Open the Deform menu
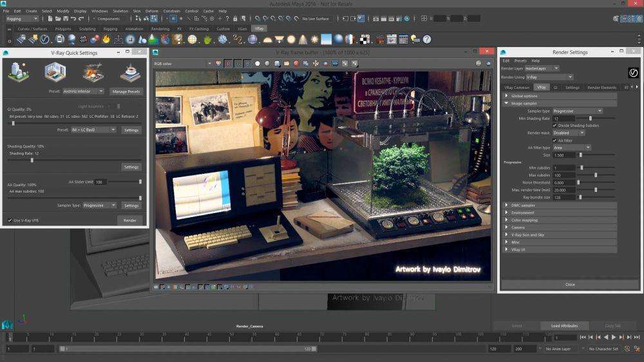The width and height of the screenshot is (644, 362). coord(151,11)
